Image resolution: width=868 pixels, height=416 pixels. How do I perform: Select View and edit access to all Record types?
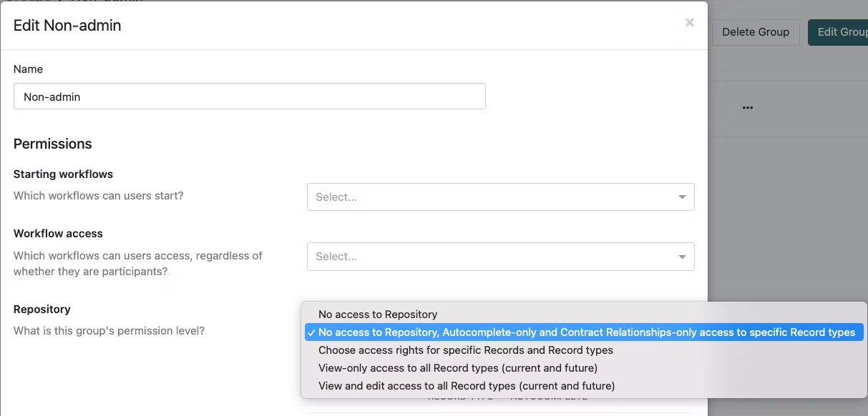point(584,386)
